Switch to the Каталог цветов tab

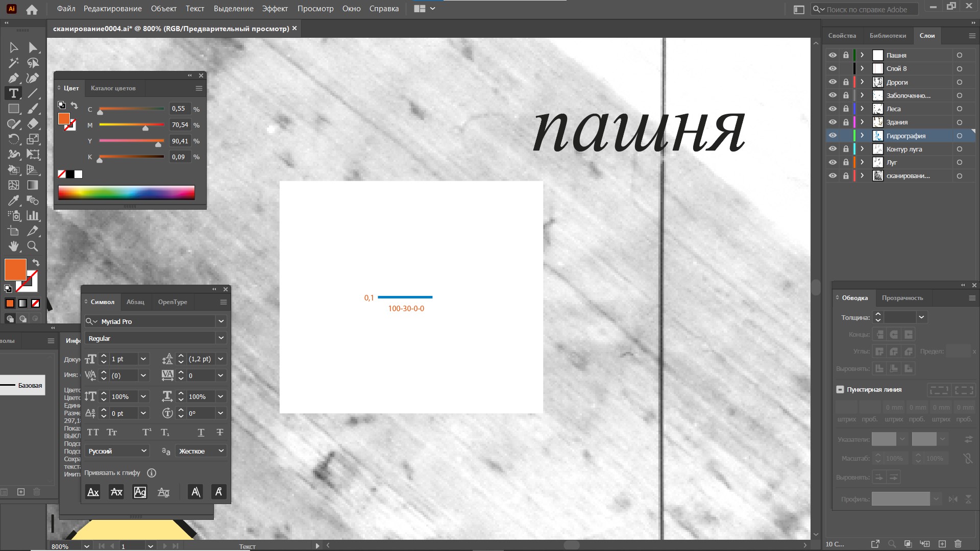pyautogui.click(x=113, y=88)
